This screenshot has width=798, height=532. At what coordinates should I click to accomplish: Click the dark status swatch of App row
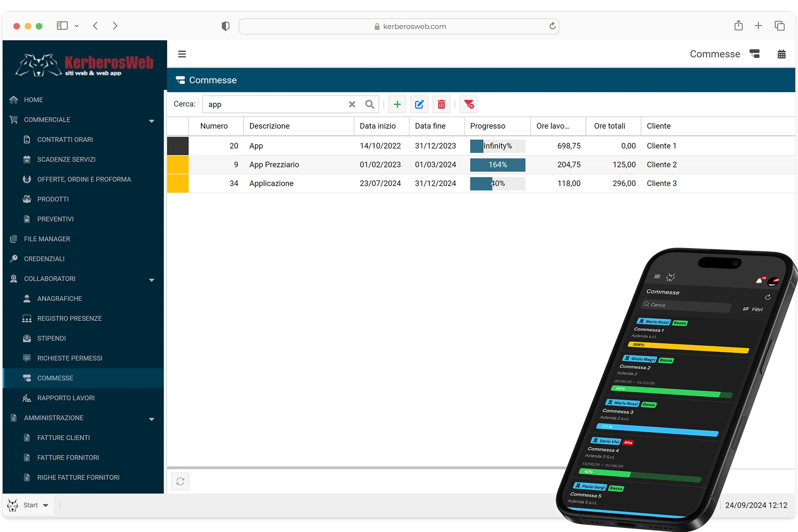178,146
